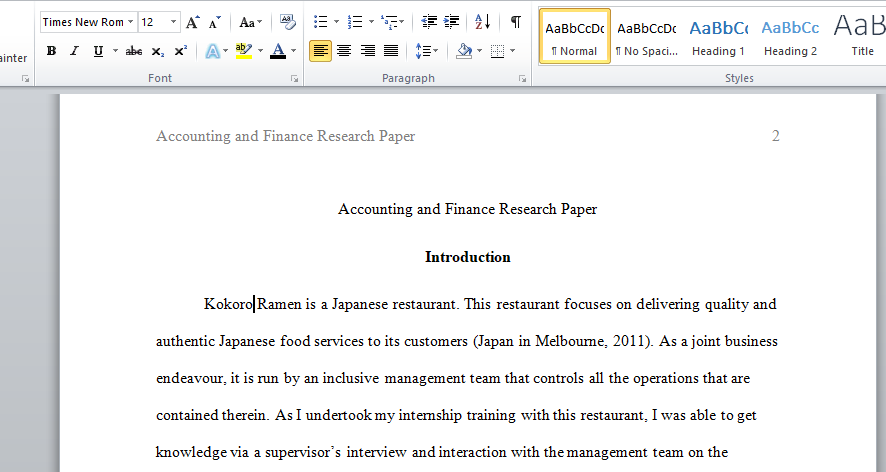The width and height of the screenshot is (886, 472).
Task: Click the Line Spacing icon
Action: tap(423, 51)
